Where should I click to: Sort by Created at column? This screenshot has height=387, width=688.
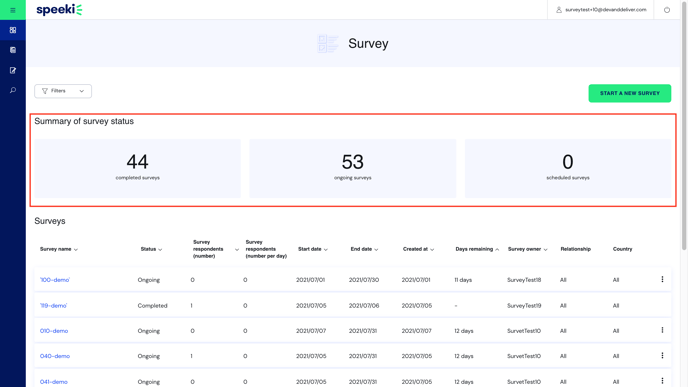(419, 249)
